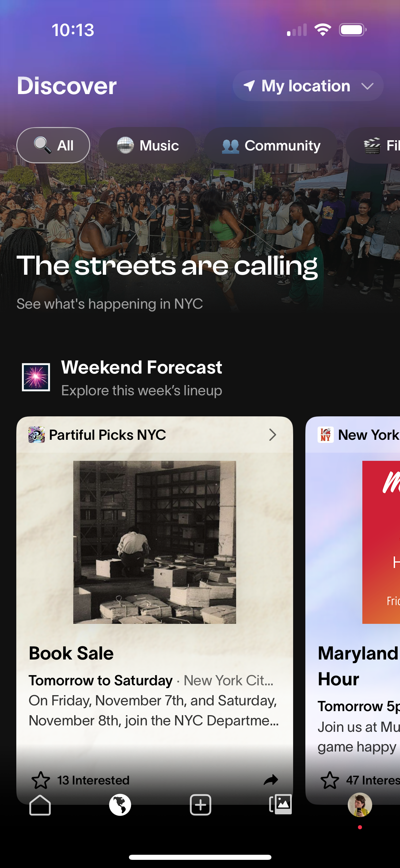The height and width of the screenshot is (868, 400).
Task: Share the Book Sale event with the arrow icon
Action: pyautogui.click(x=270, y=780)
